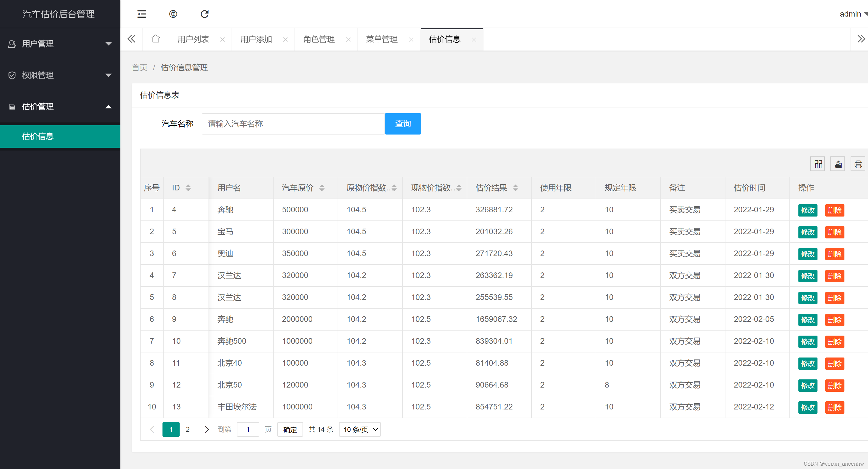The image size is (868, 469).
Task: Switch to the 用户添加 tab
Action: pos(256,39)
